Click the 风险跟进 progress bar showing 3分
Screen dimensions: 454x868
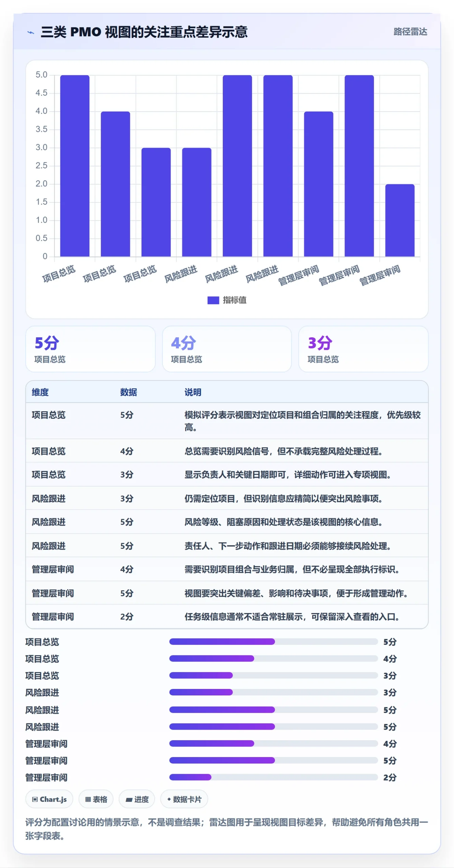click(274, 692)
